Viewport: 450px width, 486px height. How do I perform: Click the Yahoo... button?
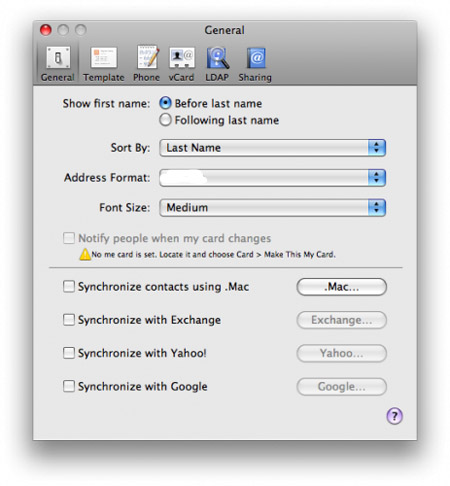click(342, 353)
